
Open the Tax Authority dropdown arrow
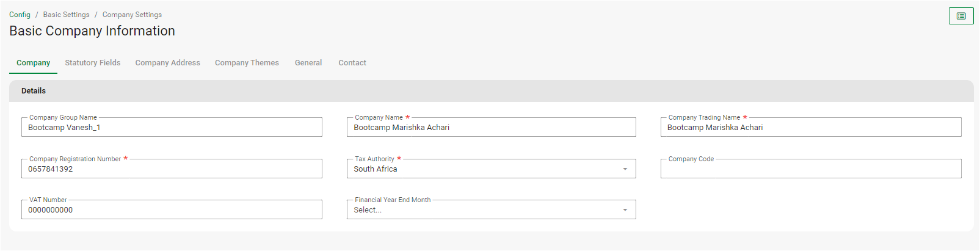coord(625,169)
